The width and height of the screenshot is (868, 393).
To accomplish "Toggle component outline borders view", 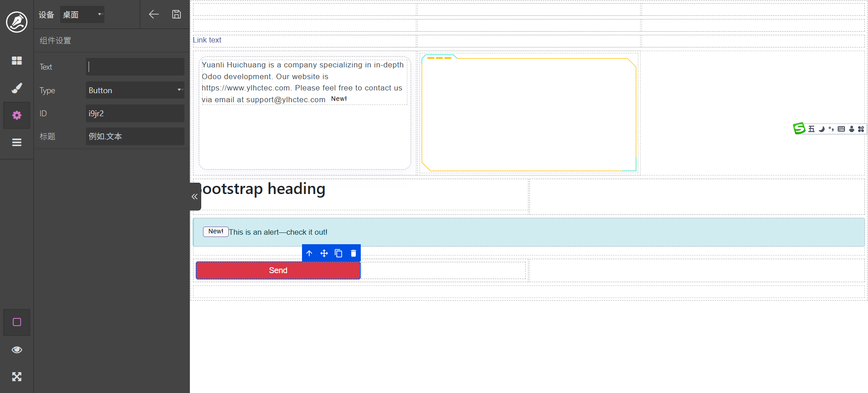I will click(x=17, y=322).
